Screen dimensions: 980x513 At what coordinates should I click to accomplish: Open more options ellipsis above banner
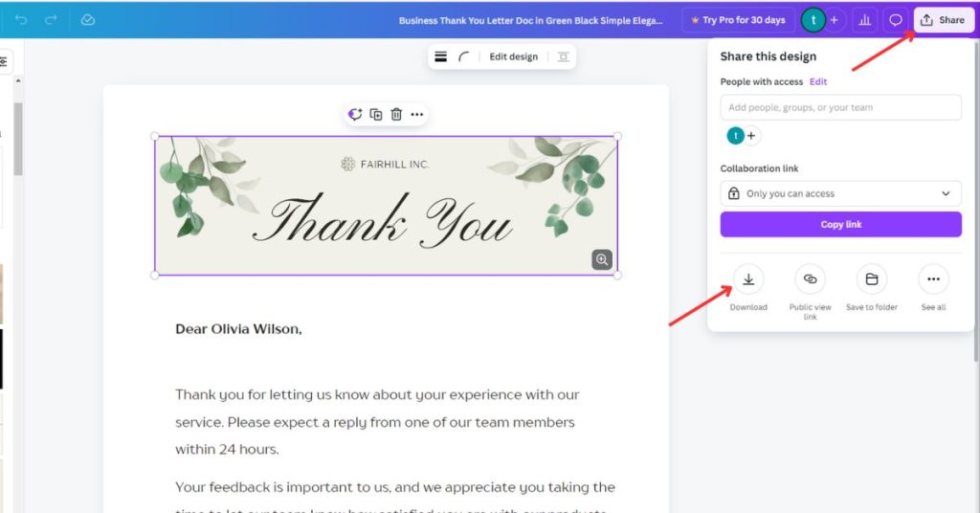point(417,114)
